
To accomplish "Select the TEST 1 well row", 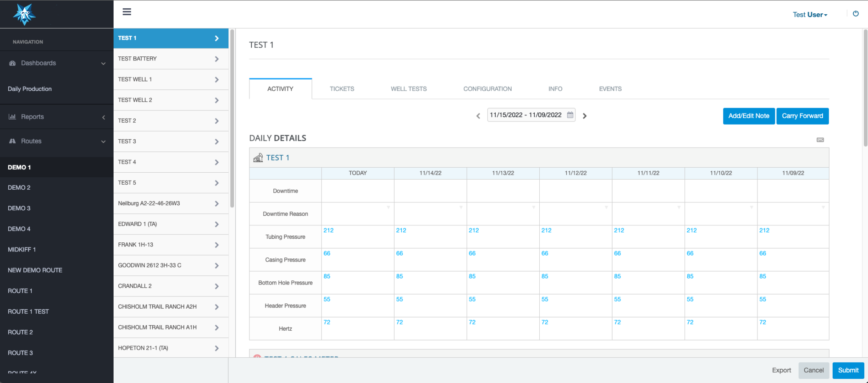I will point(171,38).
